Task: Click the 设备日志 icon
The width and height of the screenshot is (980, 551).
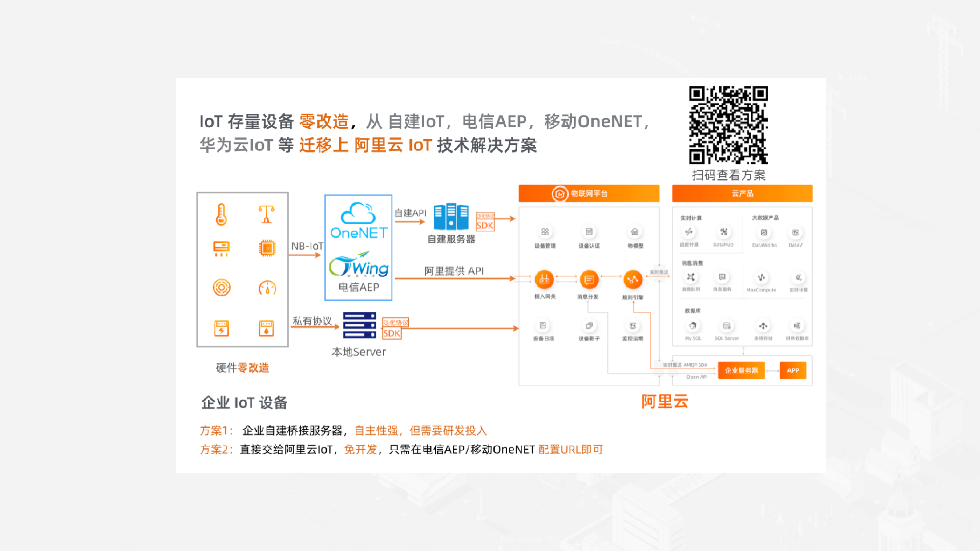Action: click(x=543, y=325)
